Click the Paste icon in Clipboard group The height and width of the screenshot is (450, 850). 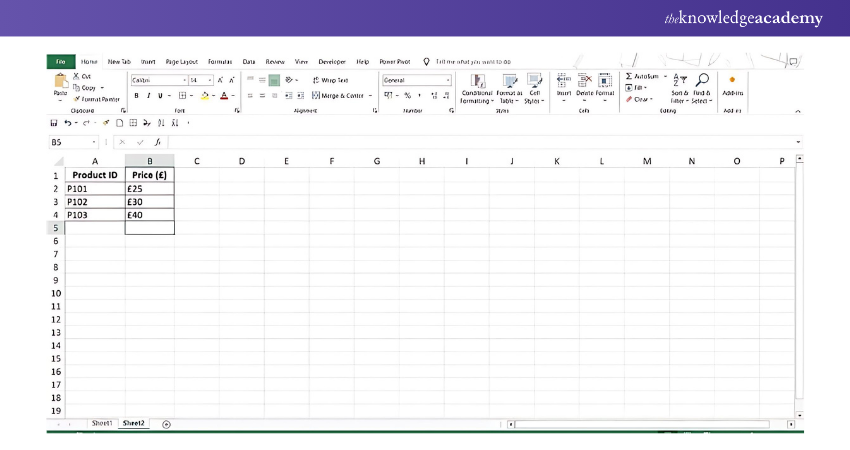(60, 80)
